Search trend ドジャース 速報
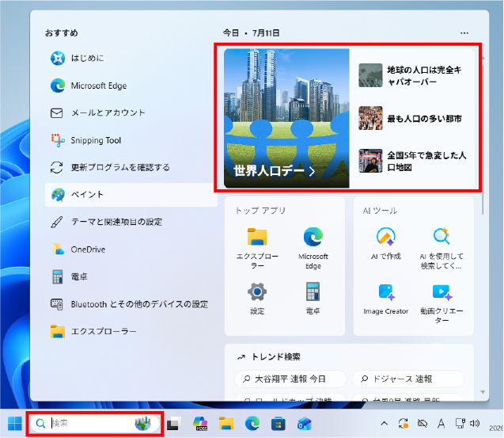 coord(408,379)
